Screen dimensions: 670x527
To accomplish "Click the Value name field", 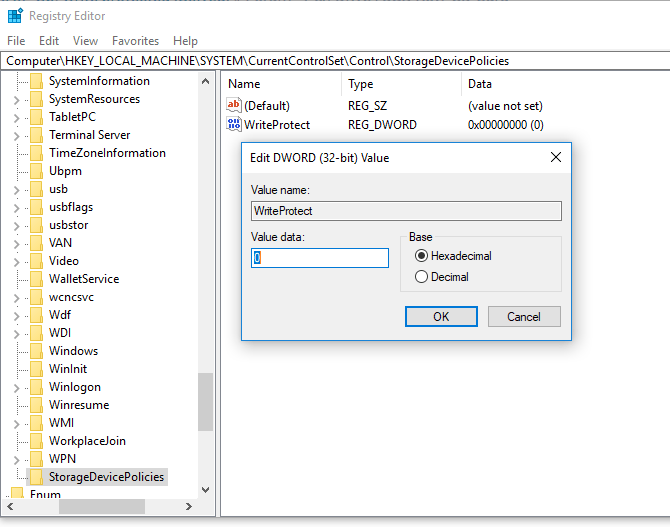I will tap(406, 211).
